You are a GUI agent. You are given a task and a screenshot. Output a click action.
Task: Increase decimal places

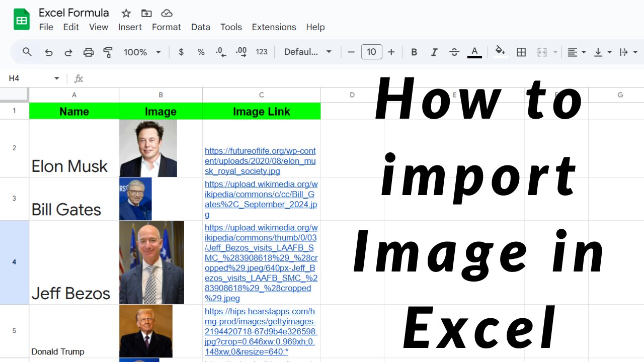click(x=241, y=52)
